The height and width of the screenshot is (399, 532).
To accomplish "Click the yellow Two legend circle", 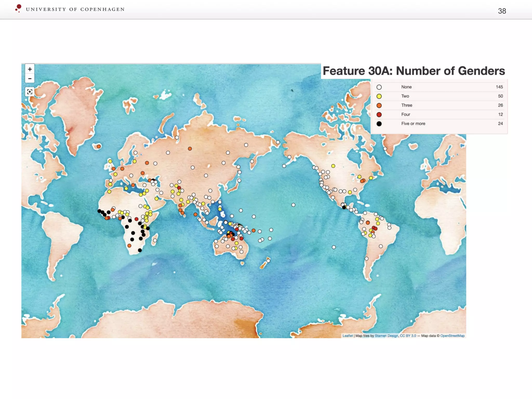I will pyautogui.click(x=379, y=96).
